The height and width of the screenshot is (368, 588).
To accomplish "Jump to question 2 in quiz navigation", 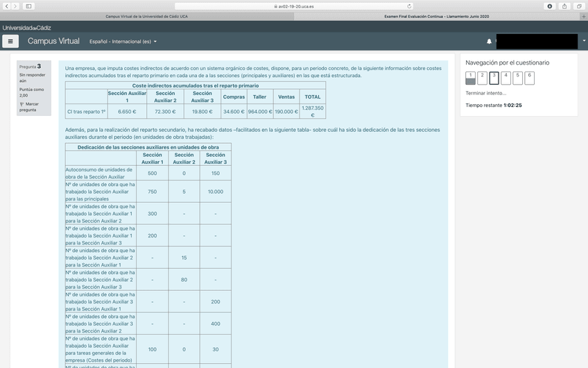I will pyautogui.click(x=482, y=78).
